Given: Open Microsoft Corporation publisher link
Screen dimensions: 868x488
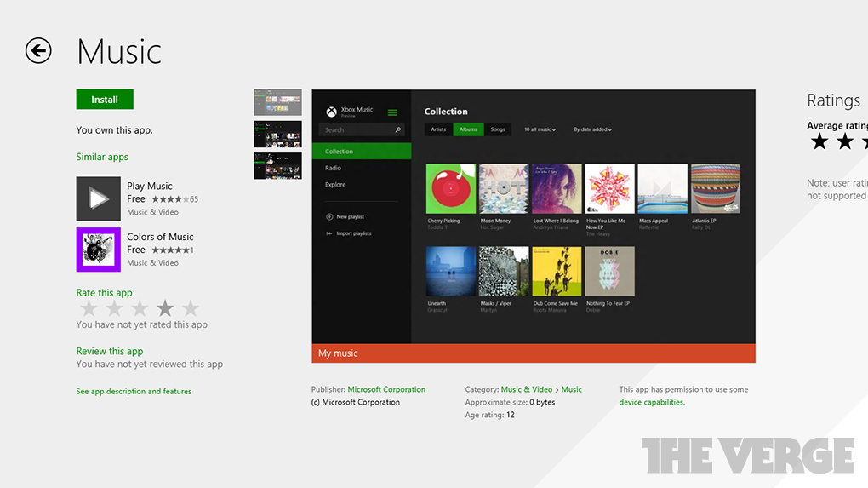Looking at the screenshot, I should 386,389.
